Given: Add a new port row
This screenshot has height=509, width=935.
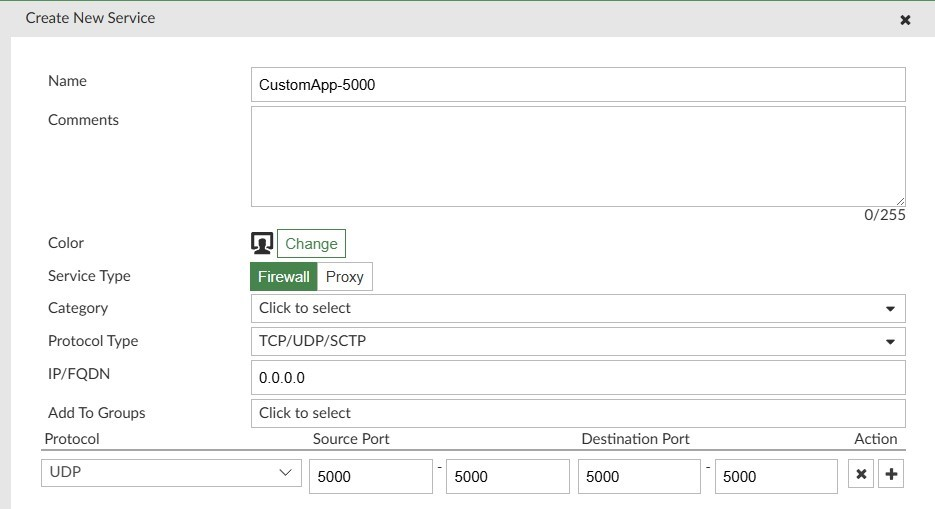Looking at the screenshot, I should 891,476.
